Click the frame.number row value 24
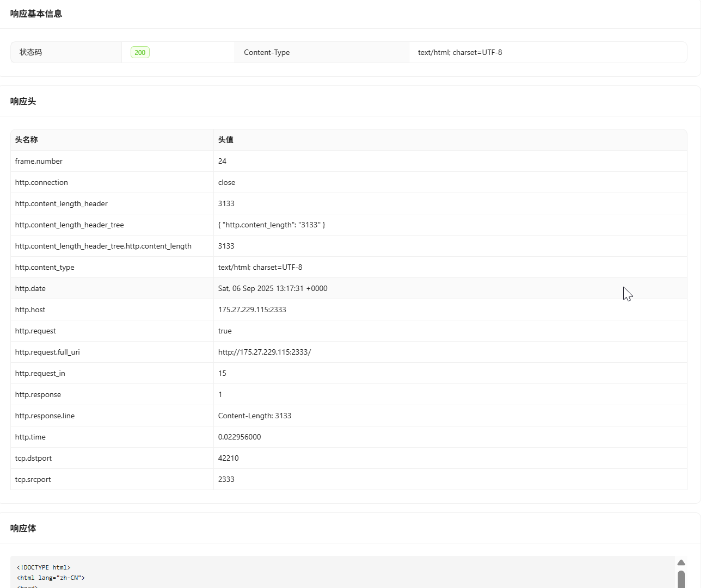Image resolution: width=706 pixels, height=588 pixels. [222, 161]
